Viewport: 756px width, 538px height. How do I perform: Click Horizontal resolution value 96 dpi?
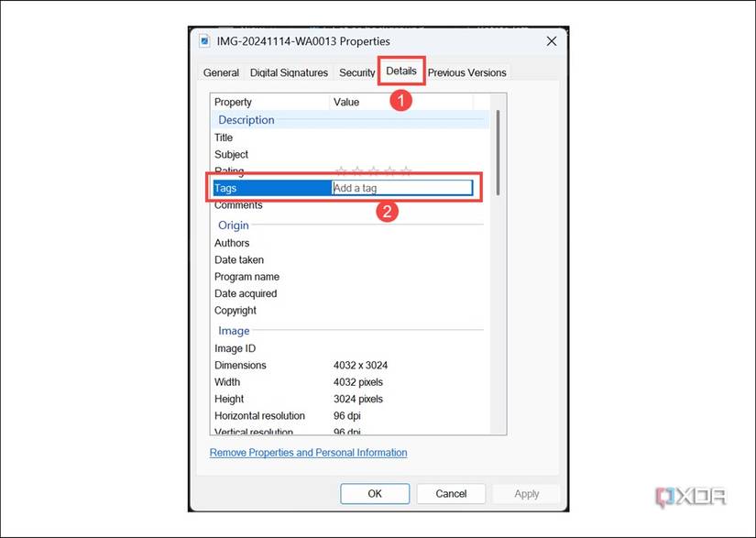point(346,416)
